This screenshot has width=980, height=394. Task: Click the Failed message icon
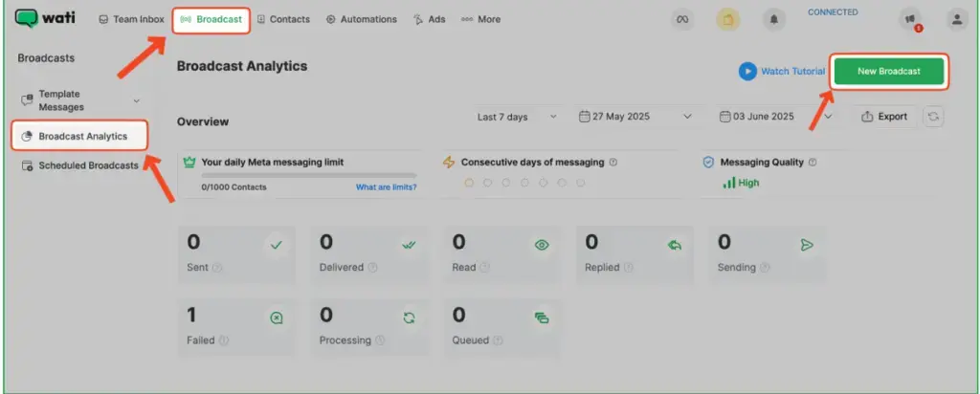click(x=277, y=318)
